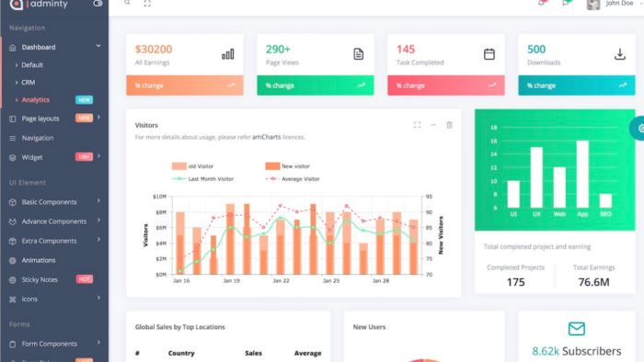Viewport: 644px width, 362px height.
Task: Expand Form Components chevron
Action: [x=98, y=343]
